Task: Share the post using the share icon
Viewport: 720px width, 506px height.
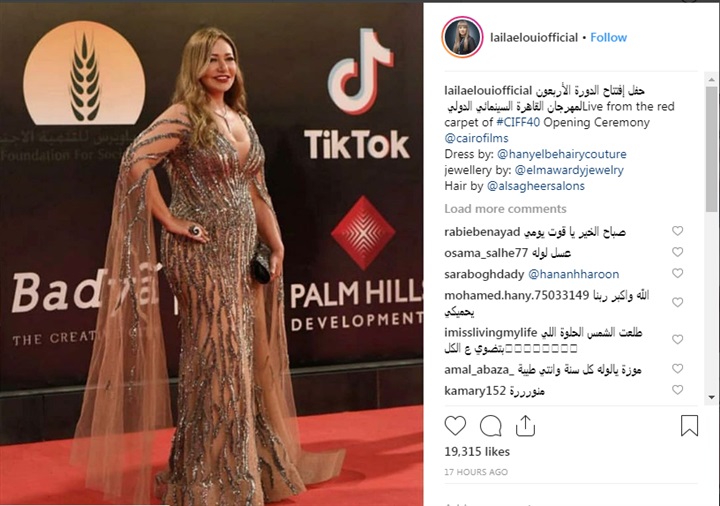Action: coord(525,426)
